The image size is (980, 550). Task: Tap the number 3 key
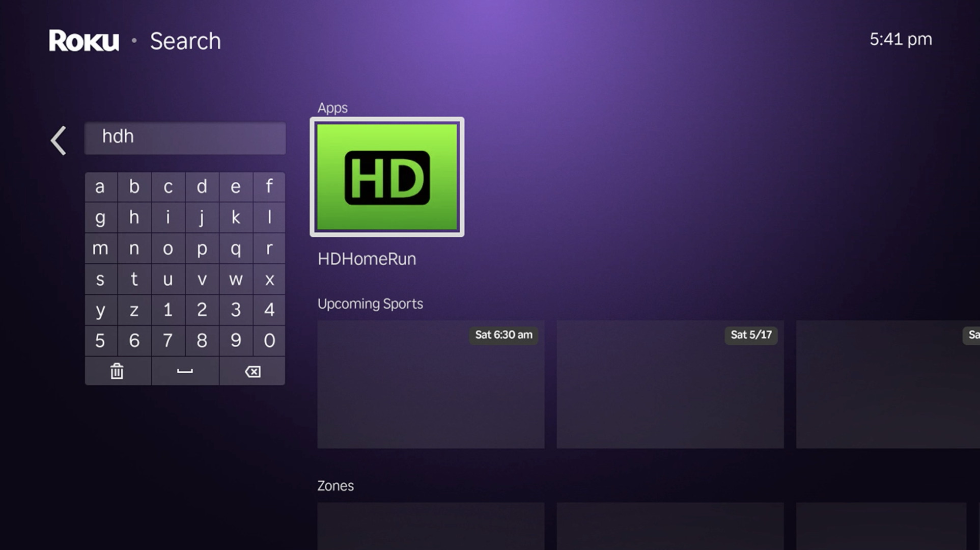236,310
